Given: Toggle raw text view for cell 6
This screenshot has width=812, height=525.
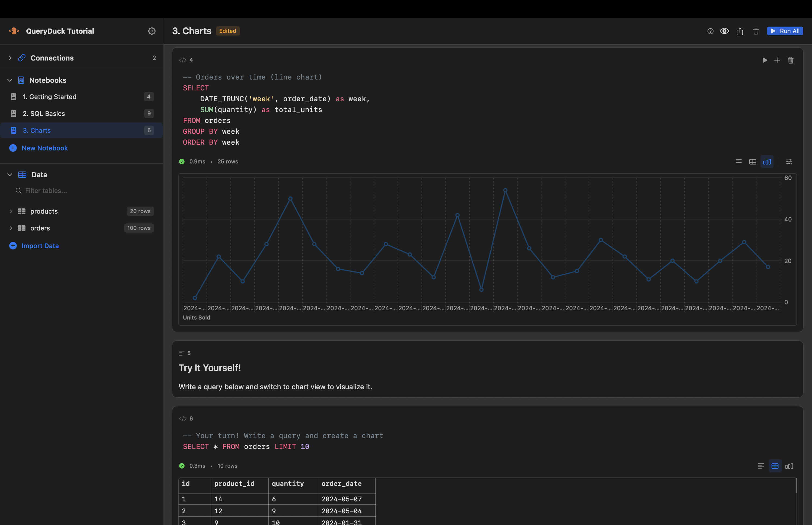Looking at the screenshot, I should coord(761,466).
